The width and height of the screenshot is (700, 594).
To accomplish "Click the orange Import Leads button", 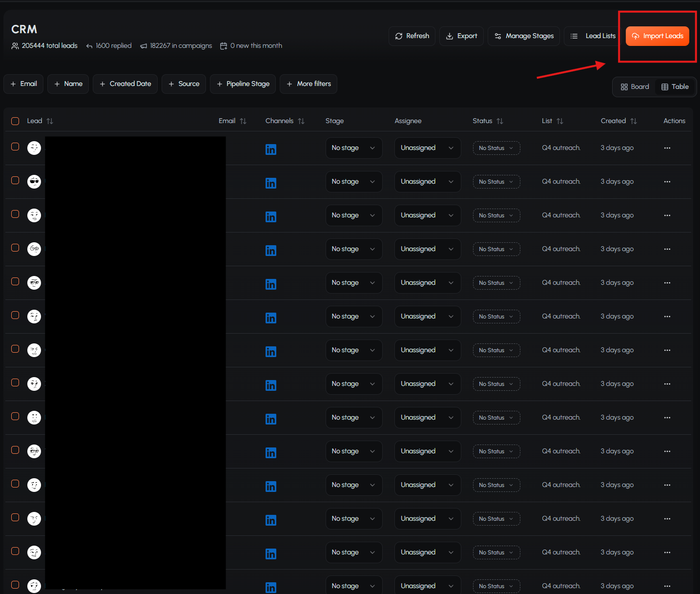I will (x=657, y=36).
